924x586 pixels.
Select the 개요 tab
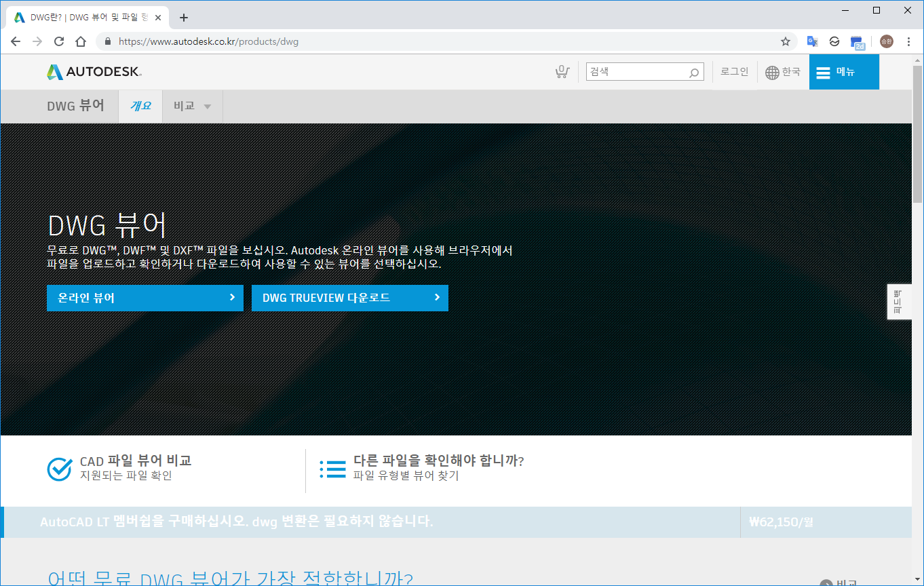140,106
